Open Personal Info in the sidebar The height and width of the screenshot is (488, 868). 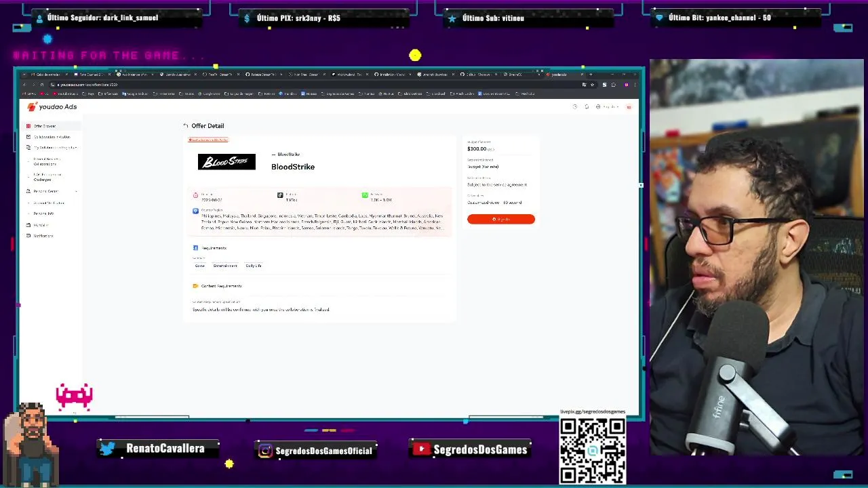tap(43, 213)
